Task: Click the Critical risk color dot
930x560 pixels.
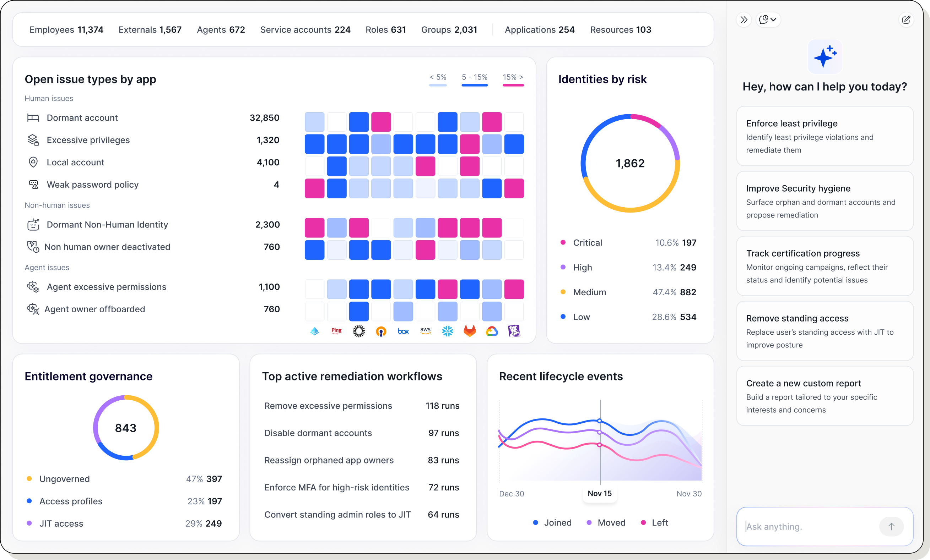Action: pos(563,242)
